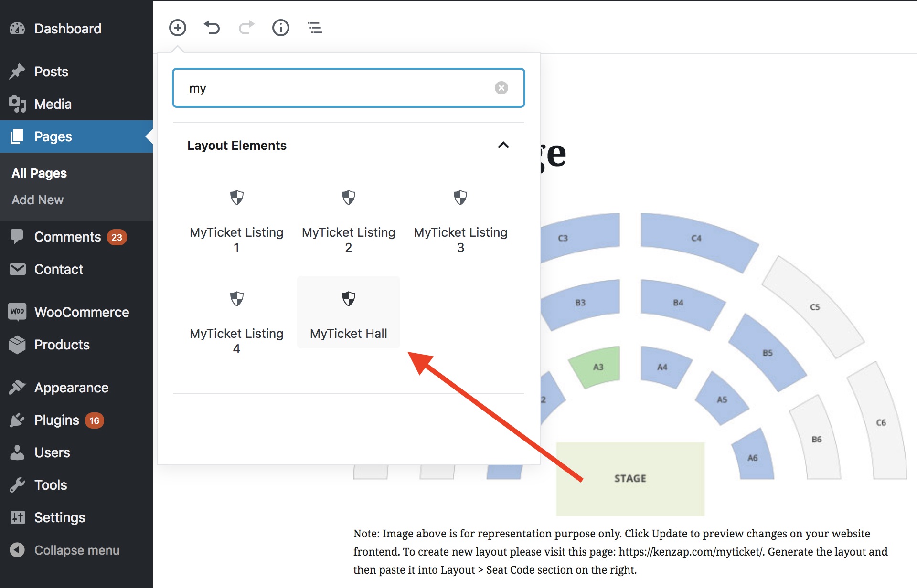Open All Pages
Screen dimensions: 917x588
coord(39,173)
